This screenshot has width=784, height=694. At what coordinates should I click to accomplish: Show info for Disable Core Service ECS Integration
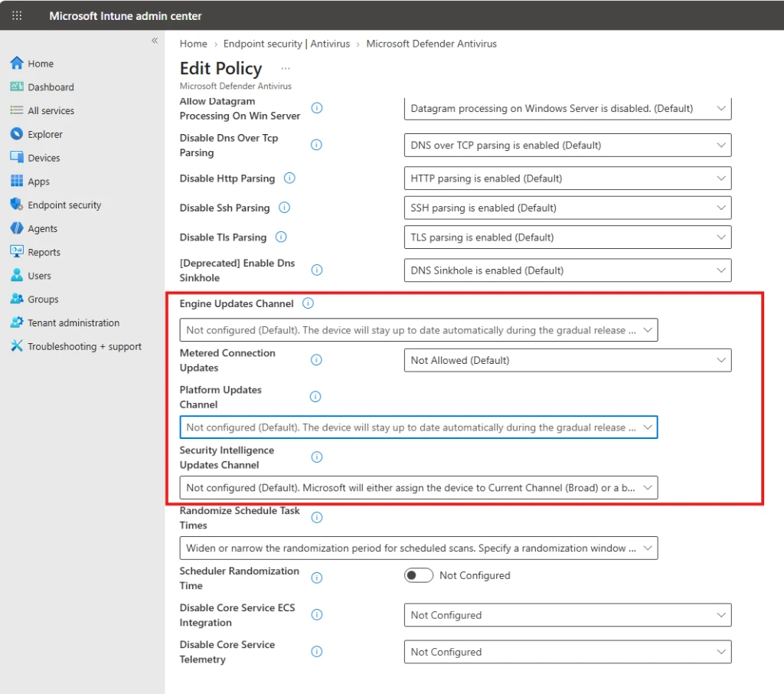coord(316,614)
